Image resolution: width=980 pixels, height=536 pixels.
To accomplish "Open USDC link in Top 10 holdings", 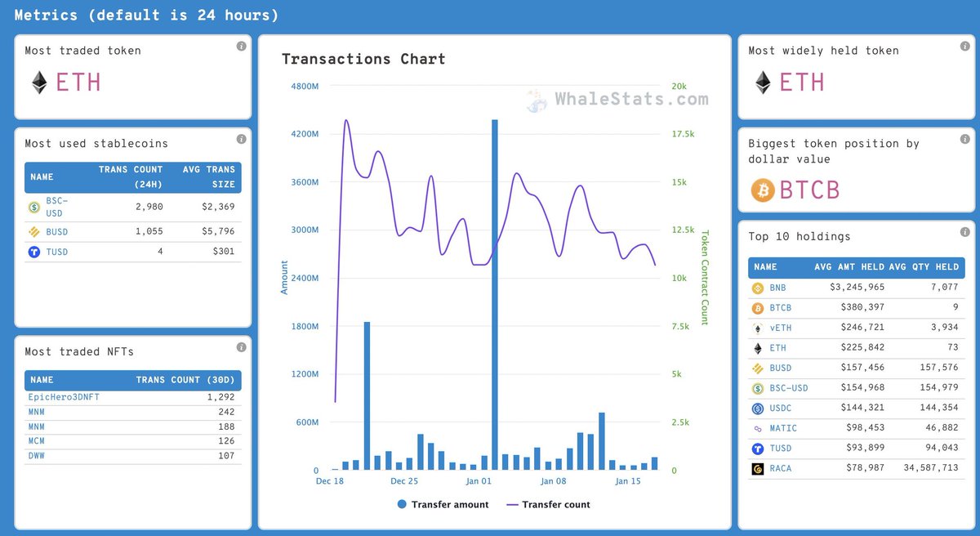I will [781, 408].
